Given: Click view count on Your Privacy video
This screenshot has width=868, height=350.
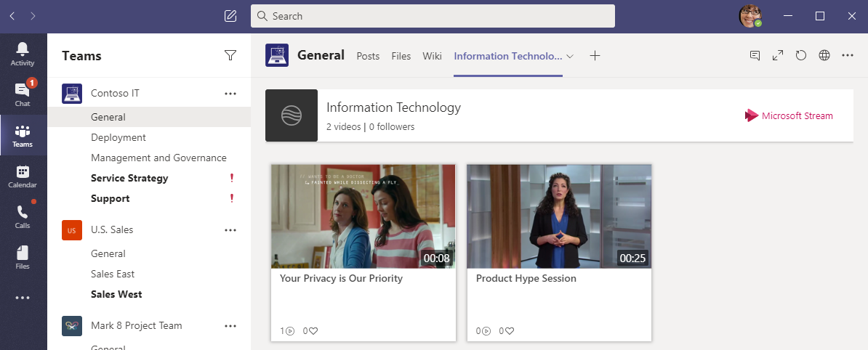Looking at the screenshot, I should [x=287, y=330].
